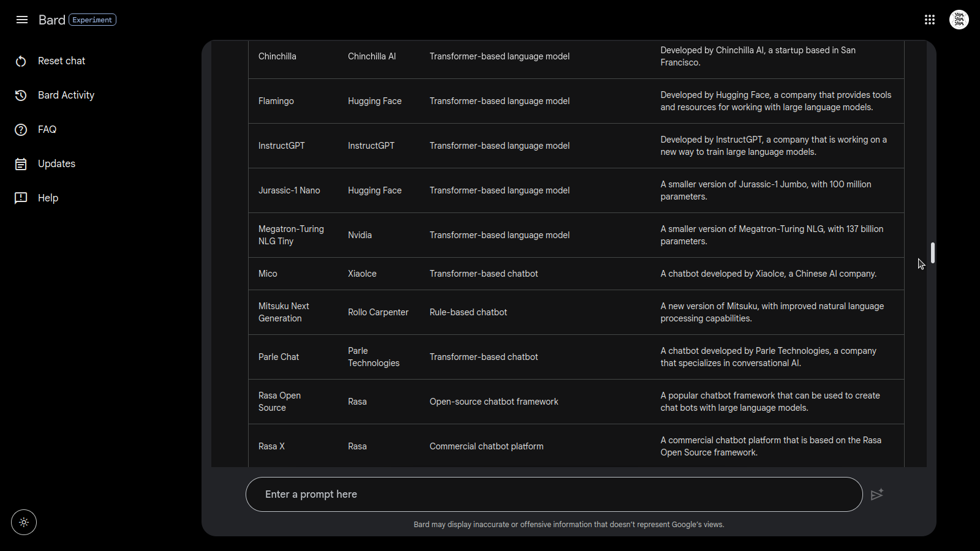Image resolution: width=980 pixels, height=551 pixels.
Task: Click the InstructGPT model name cell
Action: tap(282, 146)
